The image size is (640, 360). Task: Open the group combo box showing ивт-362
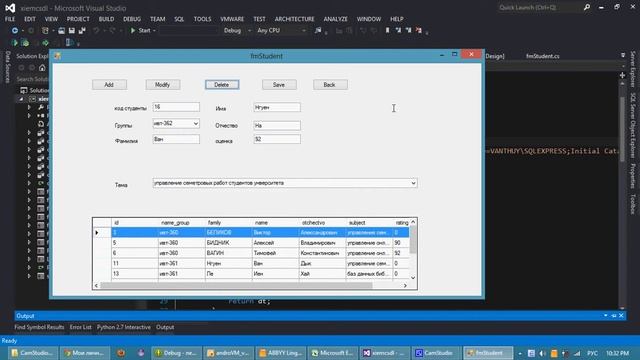(x=176, y=123)
